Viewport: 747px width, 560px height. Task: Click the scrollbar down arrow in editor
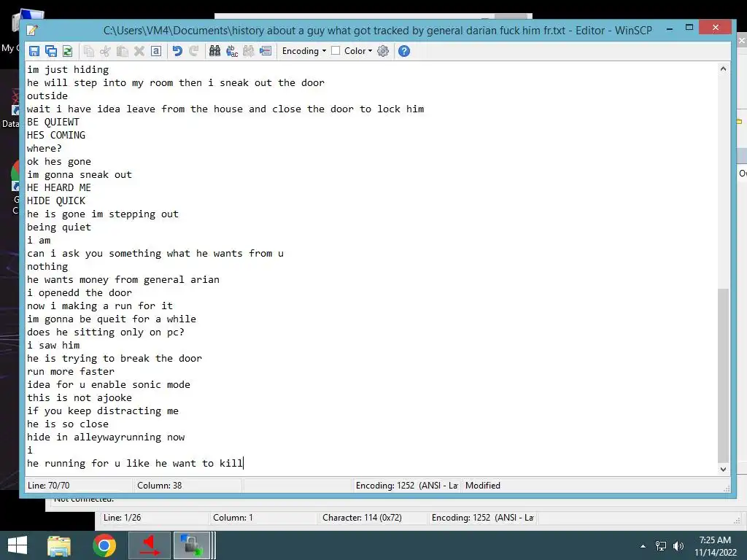(723, 469)
